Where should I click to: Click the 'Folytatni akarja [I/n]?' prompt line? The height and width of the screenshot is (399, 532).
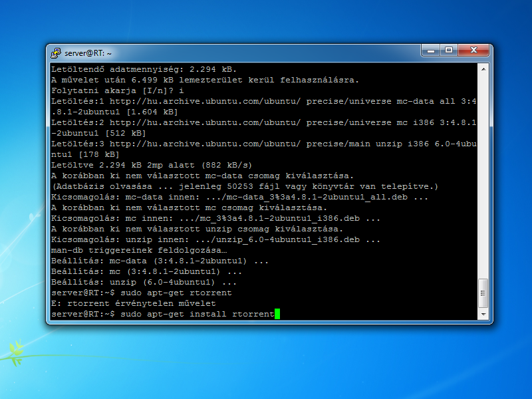117,90
